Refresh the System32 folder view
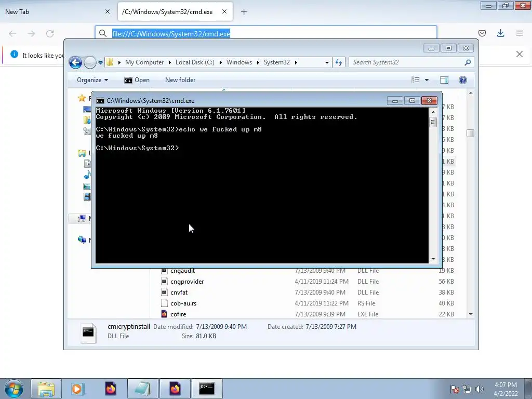 pos(339,62)
